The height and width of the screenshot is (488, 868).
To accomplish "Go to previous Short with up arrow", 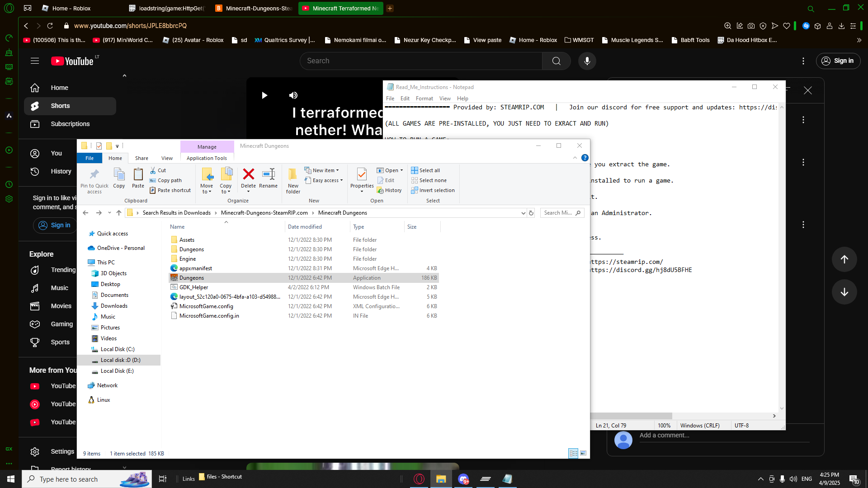I will [844, 259].
